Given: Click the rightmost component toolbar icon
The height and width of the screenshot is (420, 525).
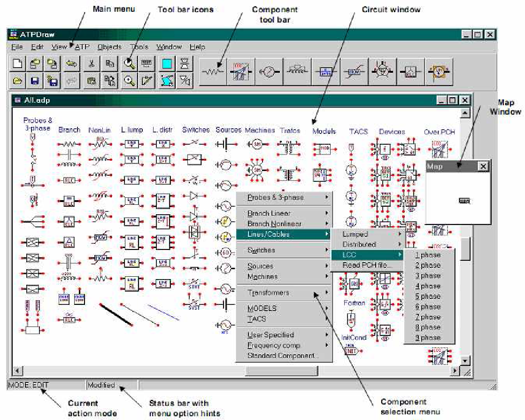Looking at the screenshot, I should pos(439,72).
